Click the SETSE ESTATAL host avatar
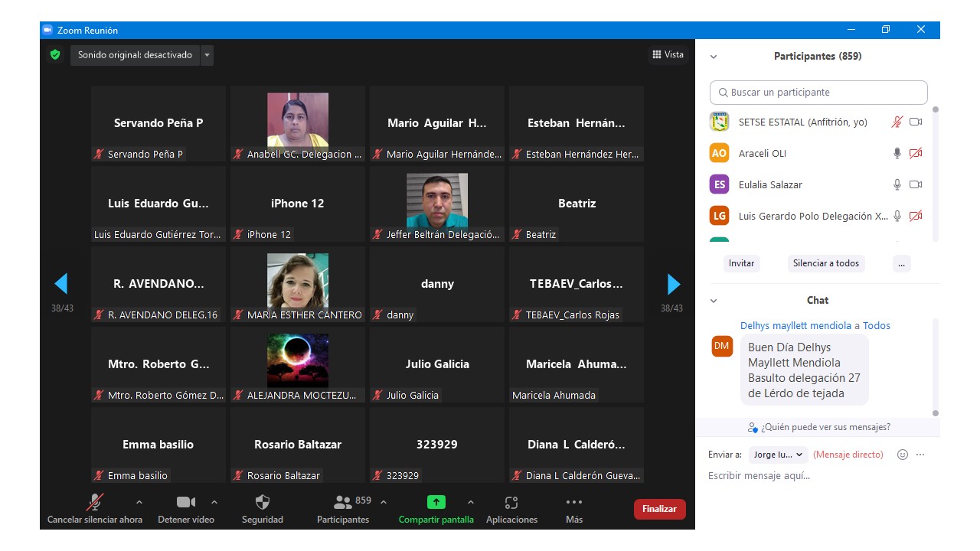 pyautogui.click(x=719, y=122)
